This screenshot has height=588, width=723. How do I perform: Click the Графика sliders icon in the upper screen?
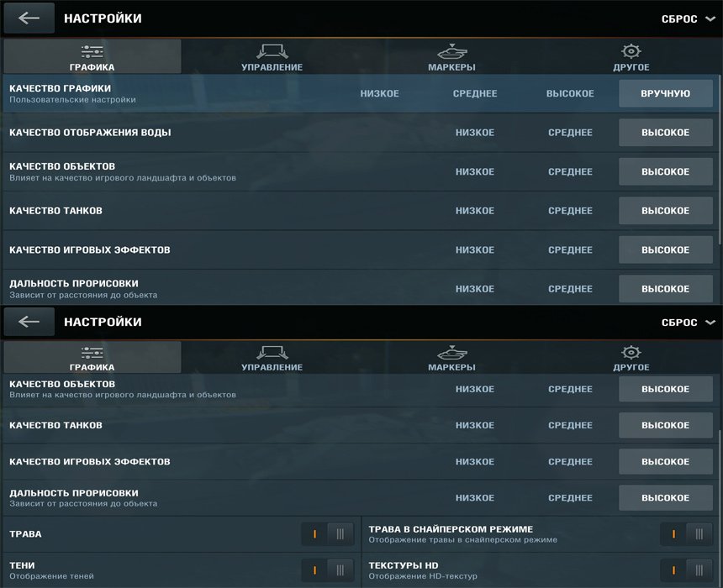click(x=92, y=51)
